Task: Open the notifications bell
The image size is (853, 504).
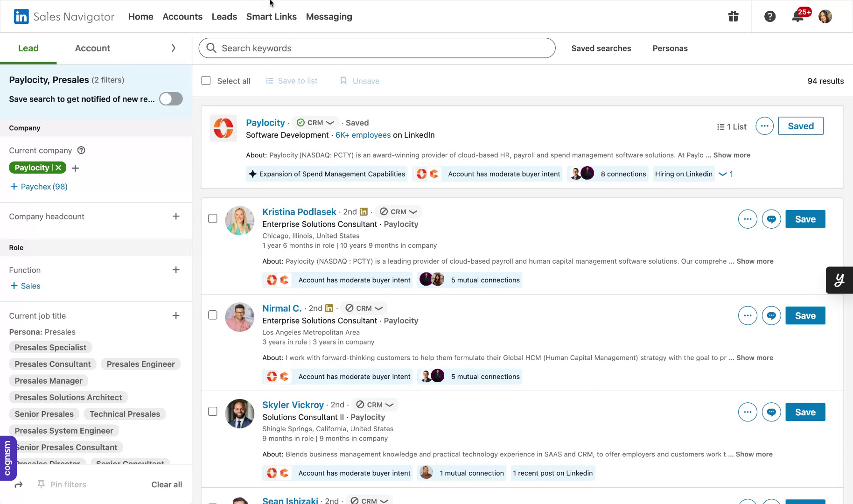Action: click(798, 17)
